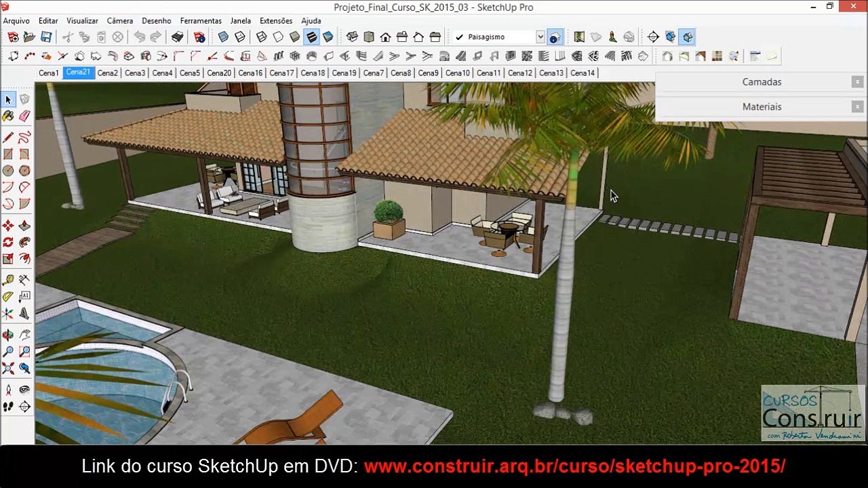Select the Polygon tool

pyautogui.click(x=24, y=171)
